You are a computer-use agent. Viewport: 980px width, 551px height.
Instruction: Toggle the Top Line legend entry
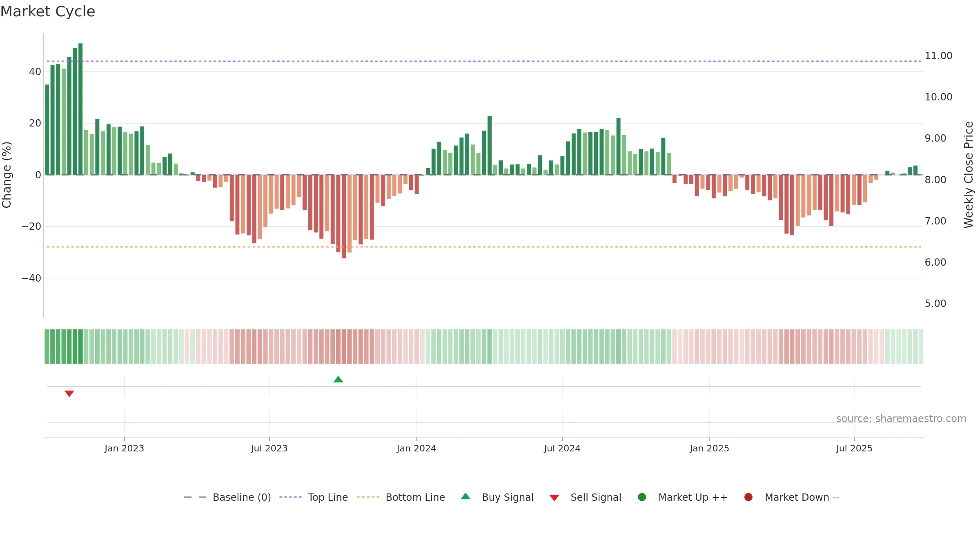314,497
